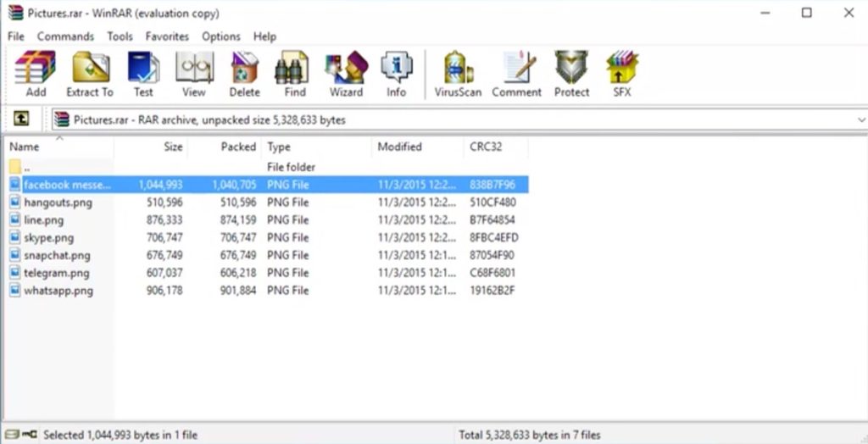The image size is (868, 444).
Task: Launch the Wizard tool
Action: (346, 73)
